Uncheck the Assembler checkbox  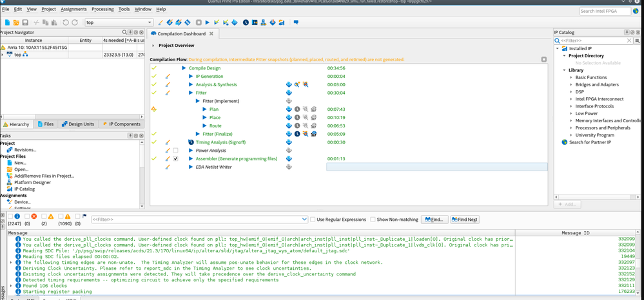tap(175, 158)
